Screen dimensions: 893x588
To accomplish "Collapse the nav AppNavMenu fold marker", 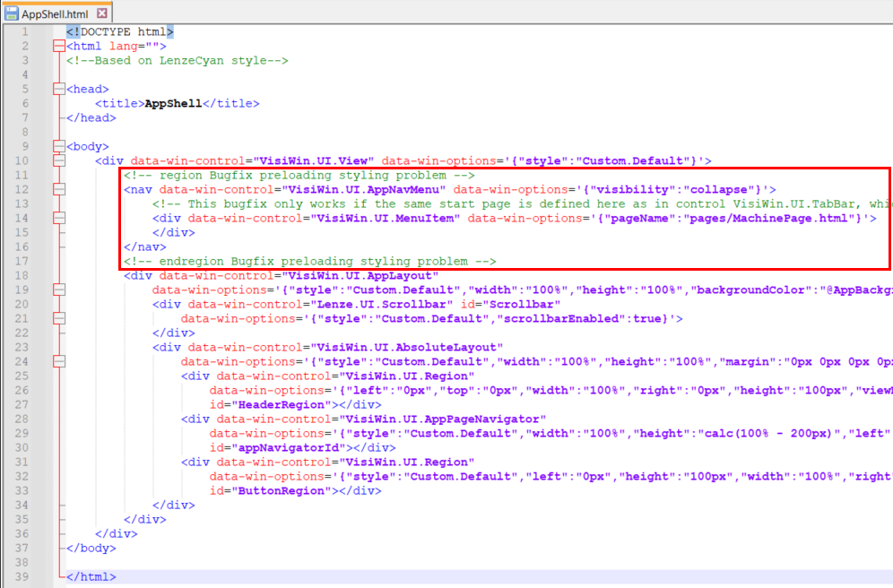I will tap(59, 190).
